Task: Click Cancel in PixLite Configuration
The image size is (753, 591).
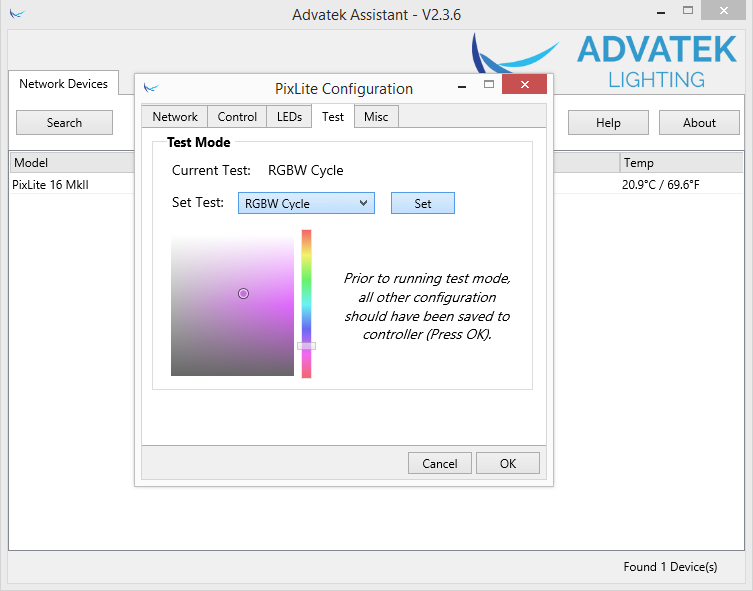Action: (439, 463)
